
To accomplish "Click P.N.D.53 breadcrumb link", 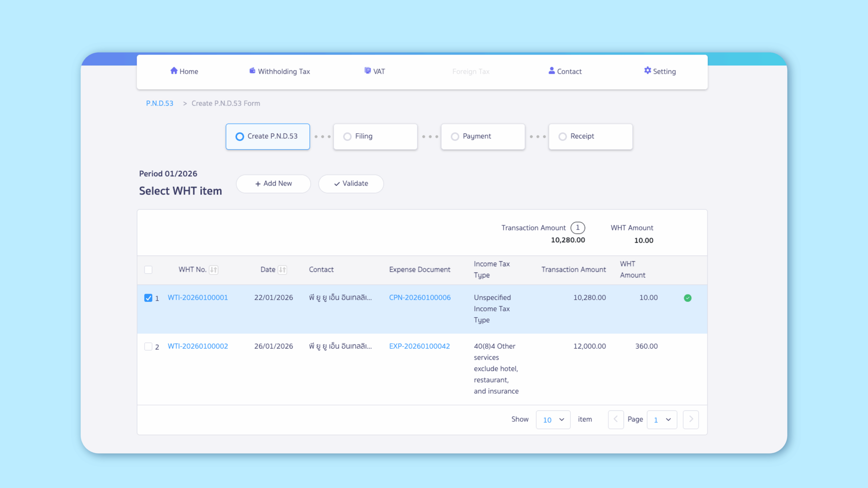I will [x=160, y=103].
